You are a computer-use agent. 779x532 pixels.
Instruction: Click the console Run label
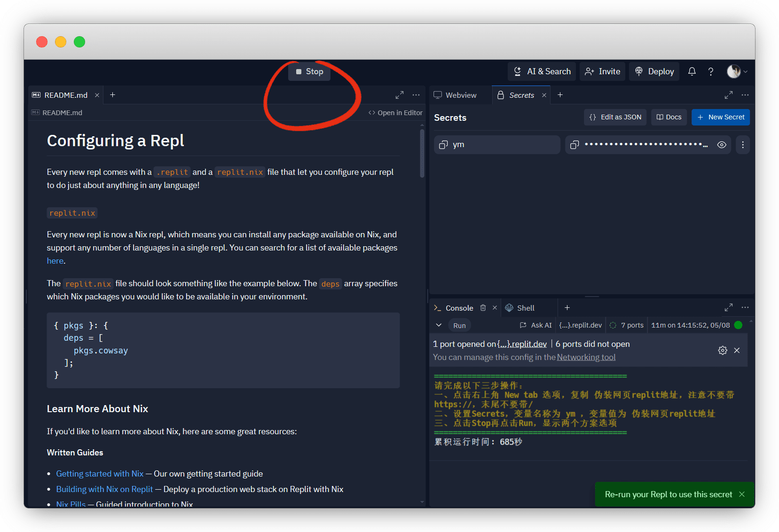click(x=459, y=325)
